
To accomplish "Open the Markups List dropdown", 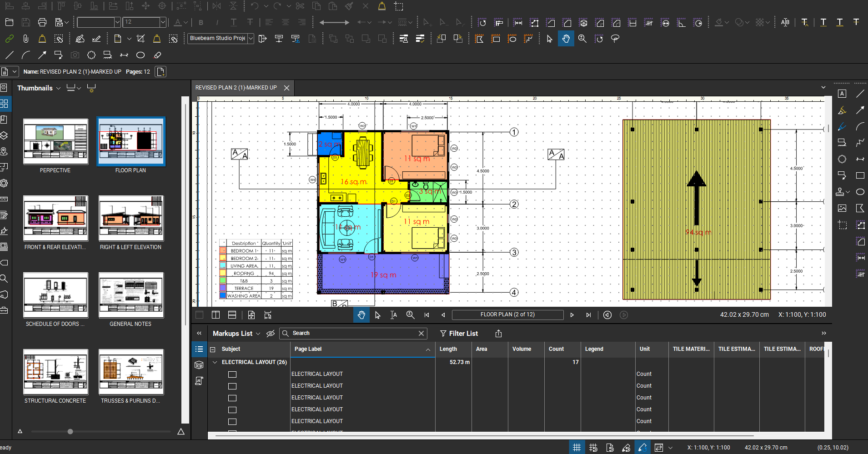I will point(258,334).
